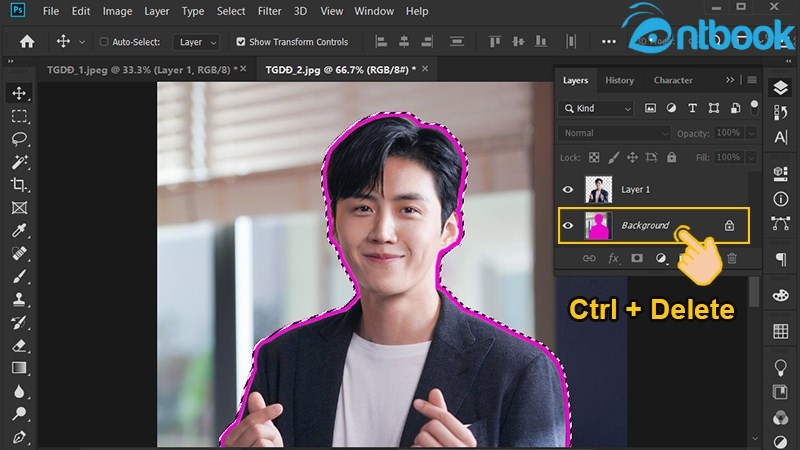Screen dimensions: 800x450
Task: Click Align bottom edges icon
Action: pos(541,41)
